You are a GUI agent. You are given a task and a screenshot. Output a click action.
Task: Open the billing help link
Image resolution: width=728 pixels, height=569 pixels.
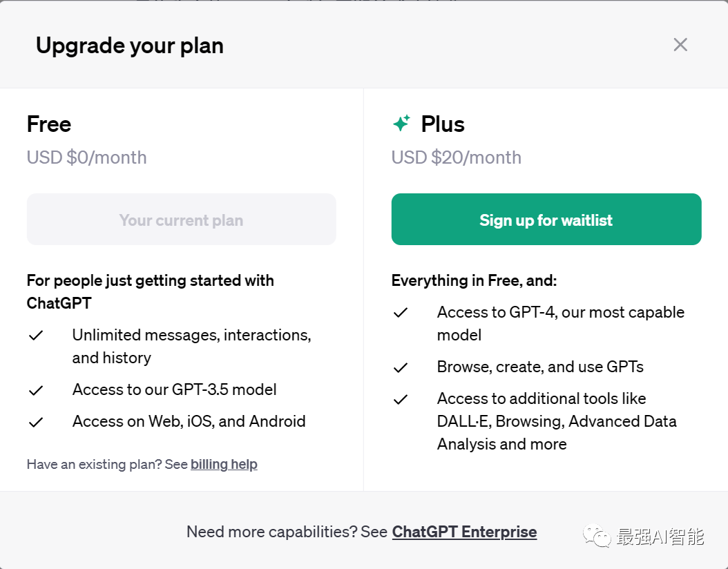point(224,464)
